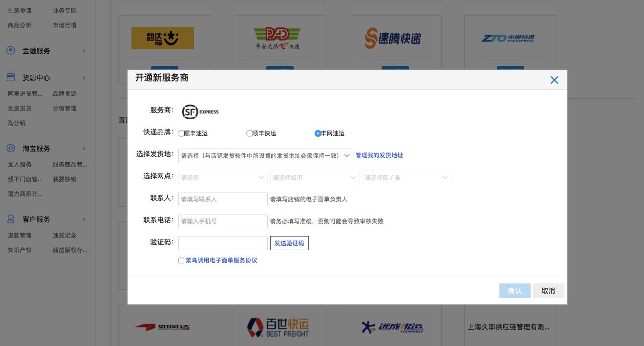Go to 分销管理 in sidebar
Screen dimensions: 644x346
pyautogui.click(x=64, y=108)
